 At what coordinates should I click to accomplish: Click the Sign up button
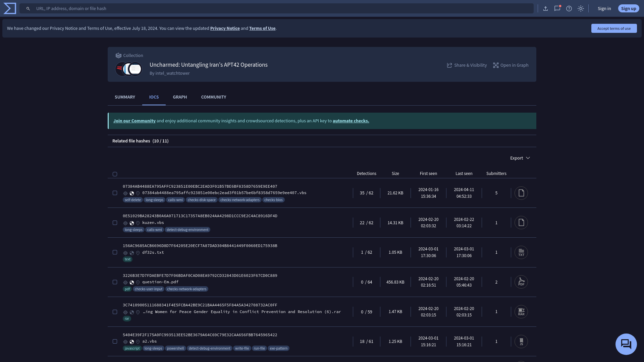tap(628, 9)
